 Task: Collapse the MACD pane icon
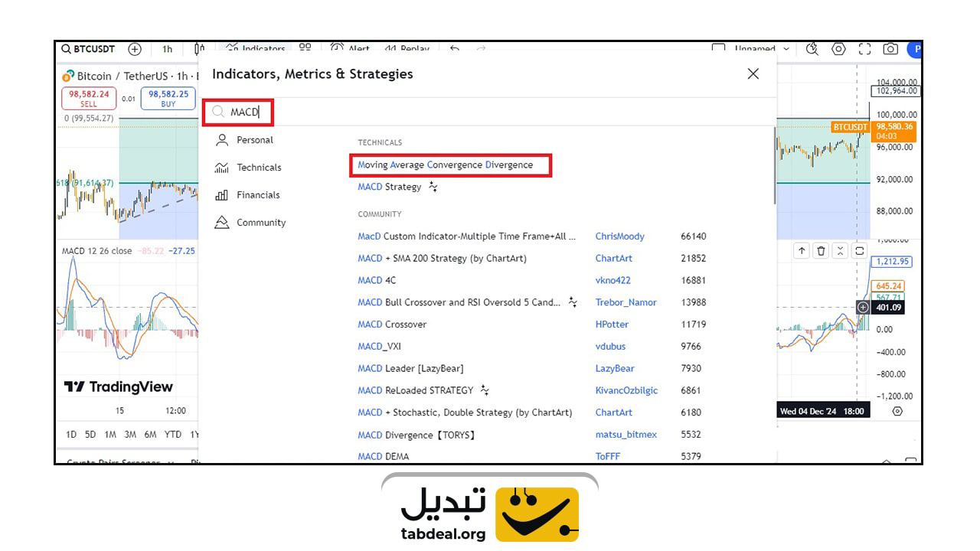(x=840, y=251)
